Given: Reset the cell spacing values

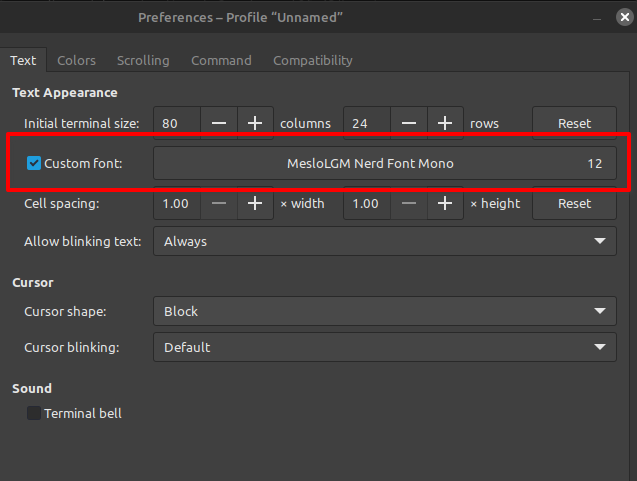Looking at the screenshot, I should (x=574, y=203).
